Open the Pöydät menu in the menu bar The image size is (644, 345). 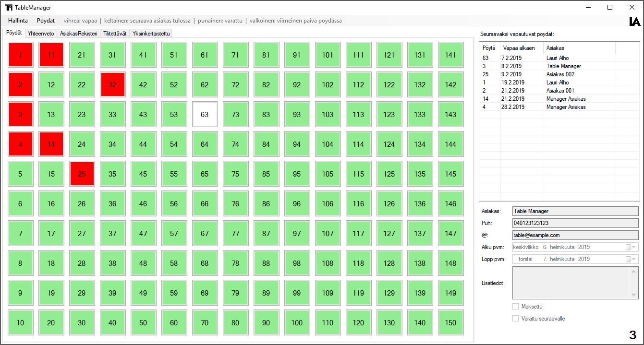click(x=46, y=21)
